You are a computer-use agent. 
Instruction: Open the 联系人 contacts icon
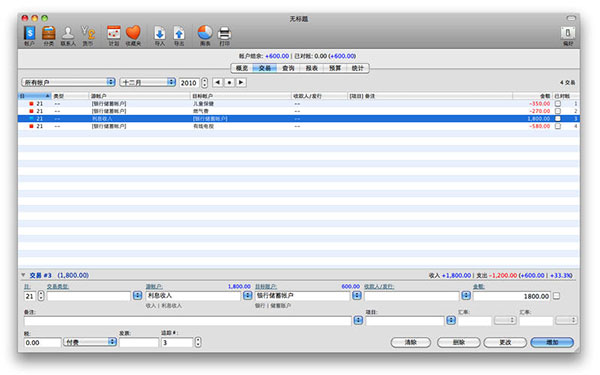pos(68,33)
